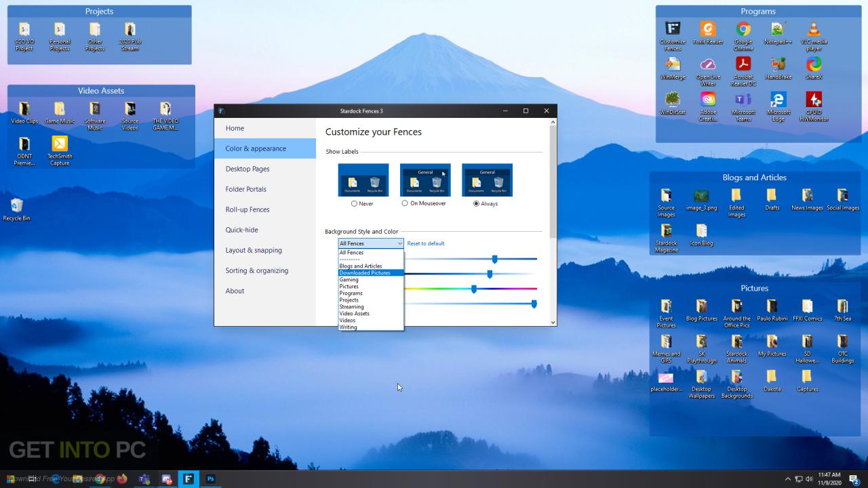Choose Video Assets in dropdown list

pos(371,313)
